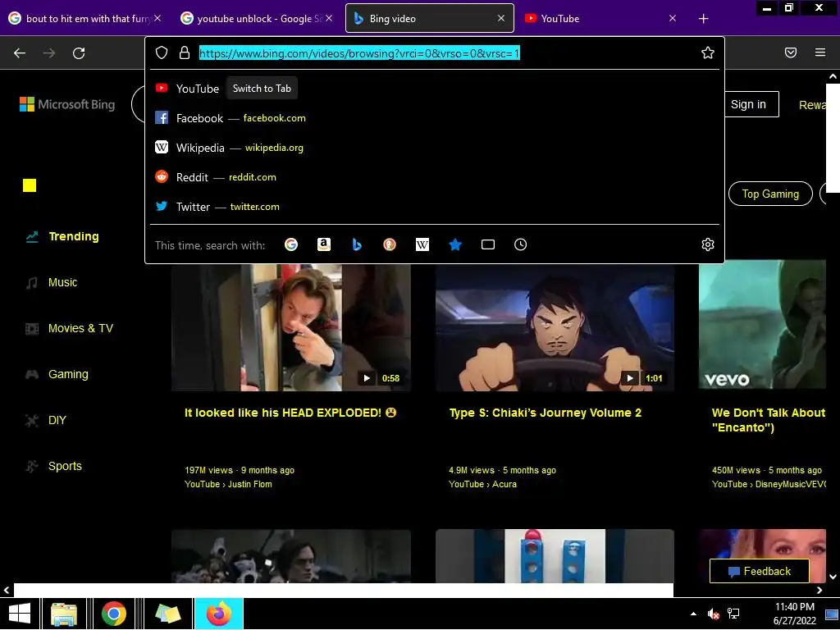The width and height of the screenshot is (840, 630).
Task: Search bookmarks via the blue star icon
Action: point(455,244)
